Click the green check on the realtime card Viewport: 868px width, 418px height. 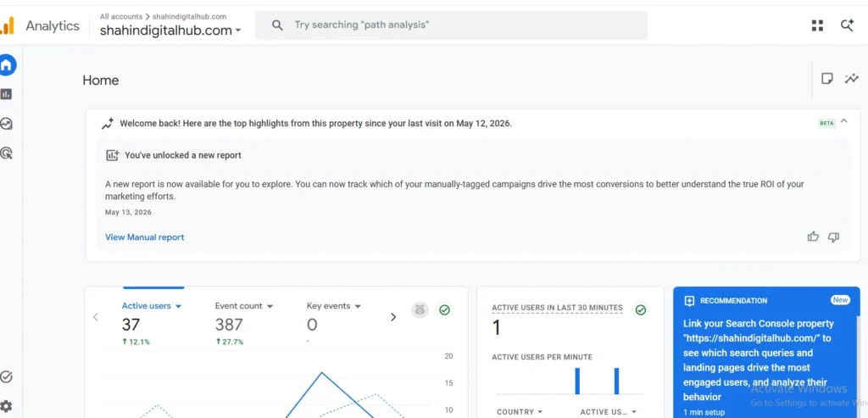[x=641, y=310]
